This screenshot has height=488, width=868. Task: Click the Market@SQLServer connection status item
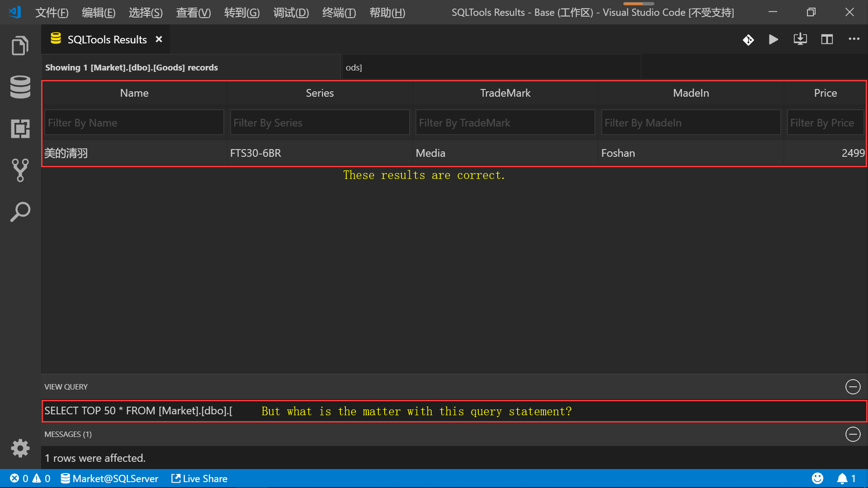(109, 479)
